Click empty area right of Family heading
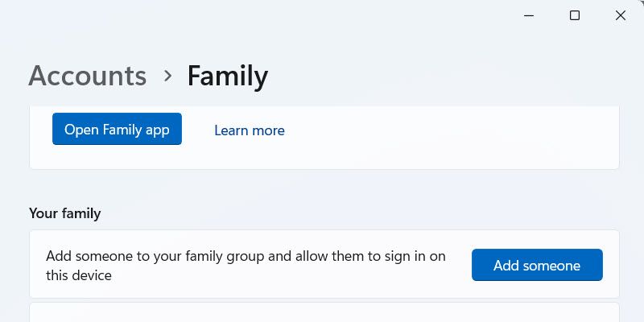Image resolution: width=644 pixels, height=322 pixels. click(443, 76)
